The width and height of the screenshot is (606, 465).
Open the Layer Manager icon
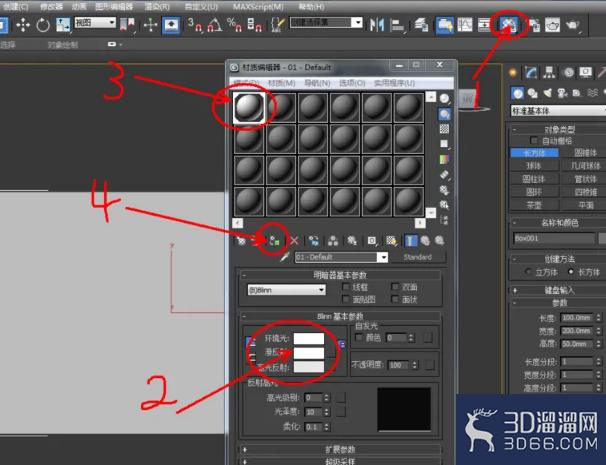tap(421, 25)
